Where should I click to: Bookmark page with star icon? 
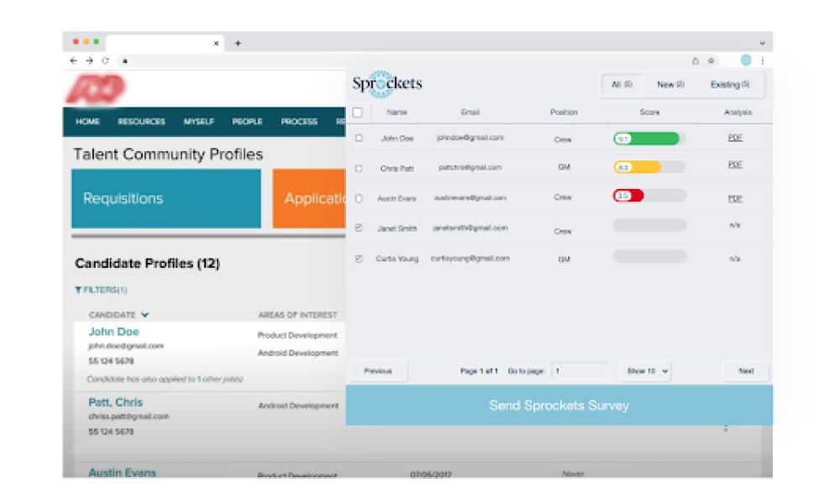coord(711,61)
